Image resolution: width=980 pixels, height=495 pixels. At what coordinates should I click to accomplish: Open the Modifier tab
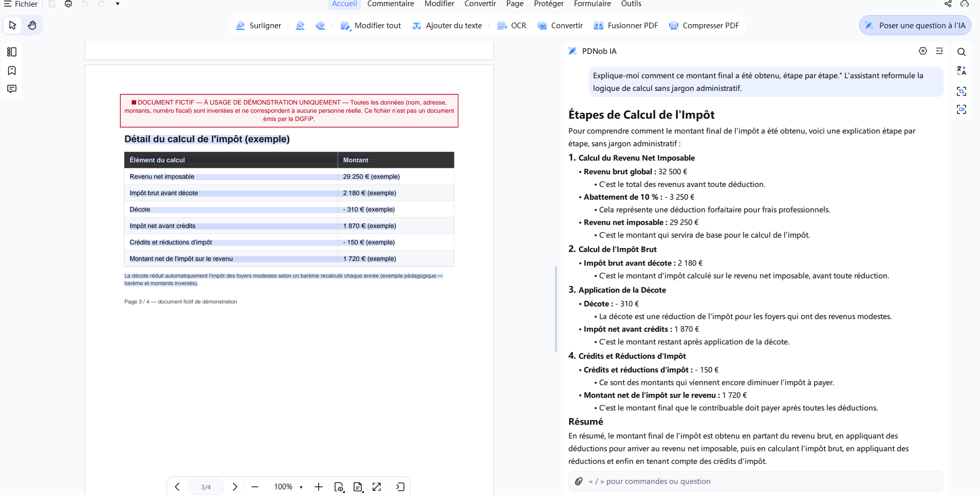coord(439,4)
